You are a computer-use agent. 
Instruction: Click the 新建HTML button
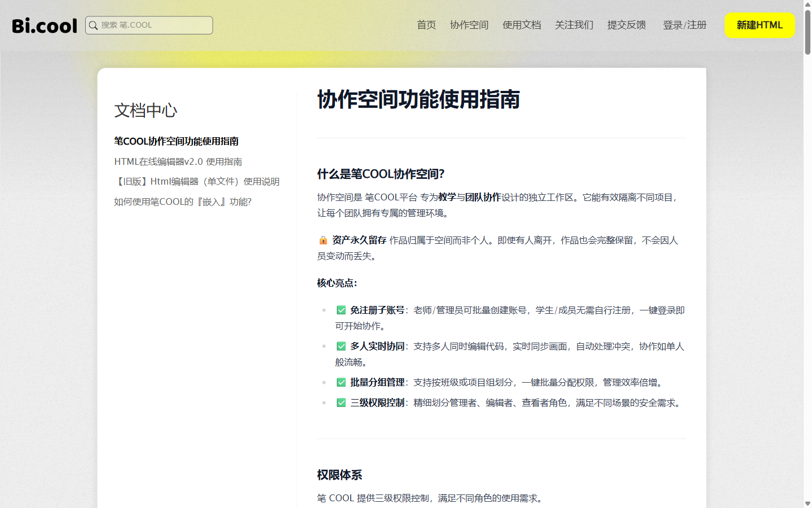pos(760,25)
